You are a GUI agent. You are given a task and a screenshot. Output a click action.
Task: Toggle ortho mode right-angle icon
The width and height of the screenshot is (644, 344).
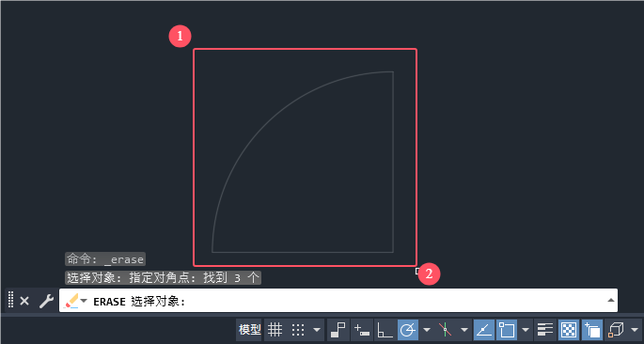click(x=385, y=330)
